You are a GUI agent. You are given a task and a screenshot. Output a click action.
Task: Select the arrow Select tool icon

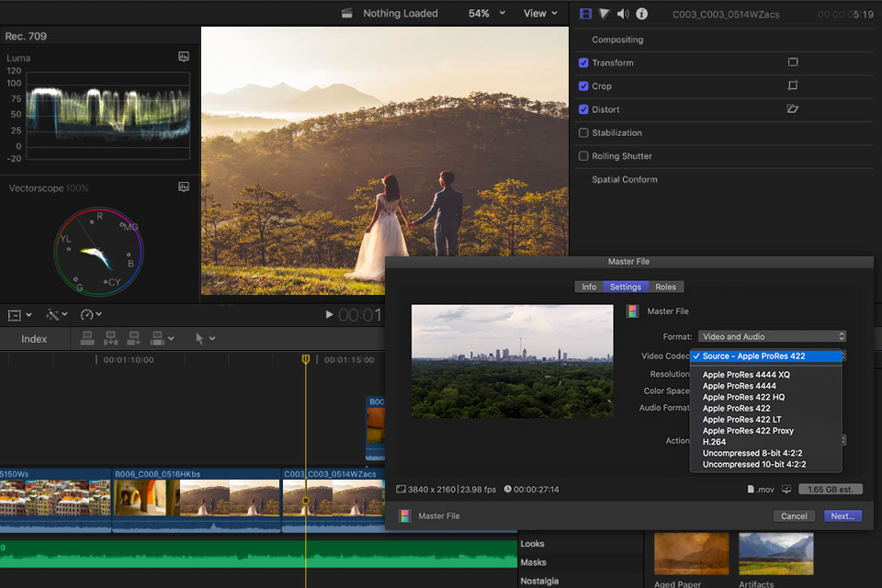pos(199,338)
